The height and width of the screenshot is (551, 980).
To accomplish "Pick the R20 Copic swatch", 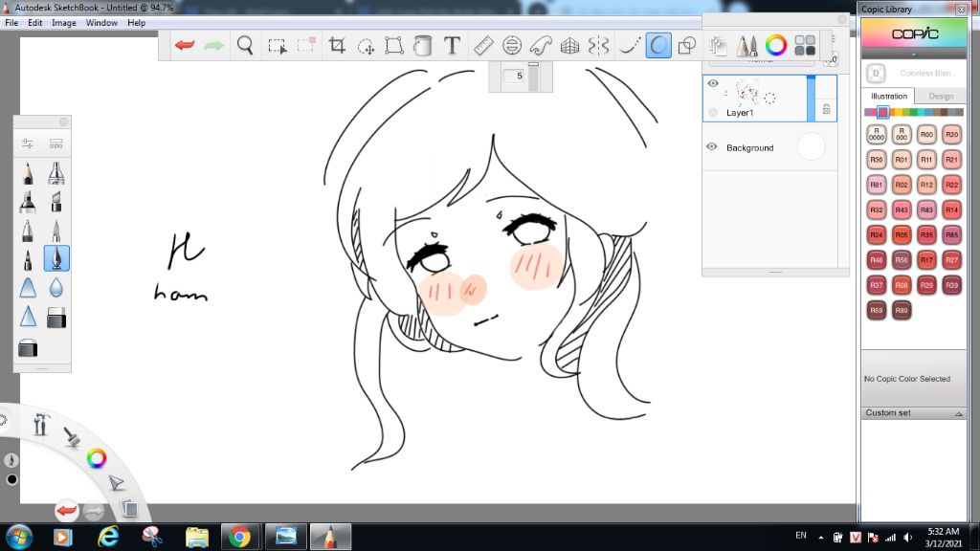I will pyautogui.click(x=951, y=134).
